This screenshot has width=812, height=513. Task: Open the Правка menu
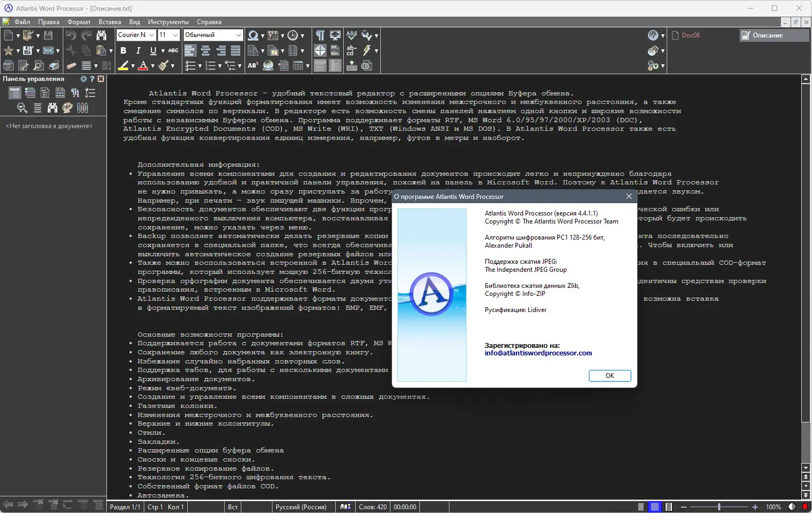49,22
